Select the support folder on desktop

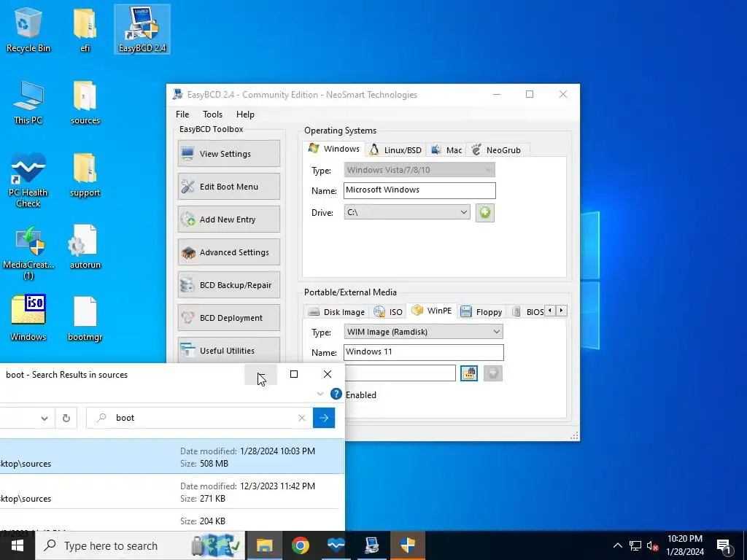click(85, 175)
